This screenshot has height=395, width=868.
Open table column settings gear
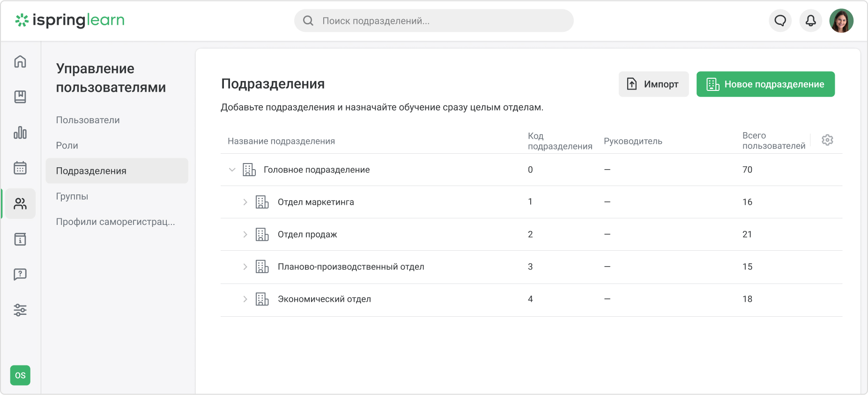tap(827, 140)
